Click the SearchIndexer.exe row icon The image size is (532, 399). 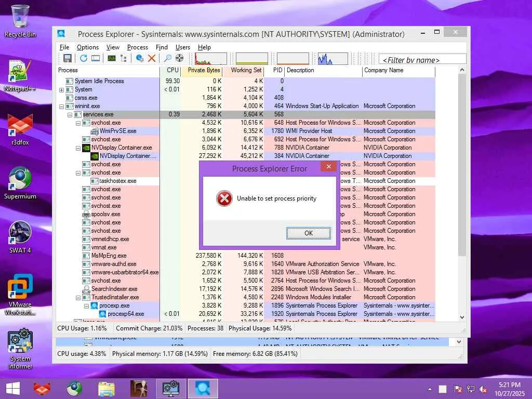[x=86, y=289]
